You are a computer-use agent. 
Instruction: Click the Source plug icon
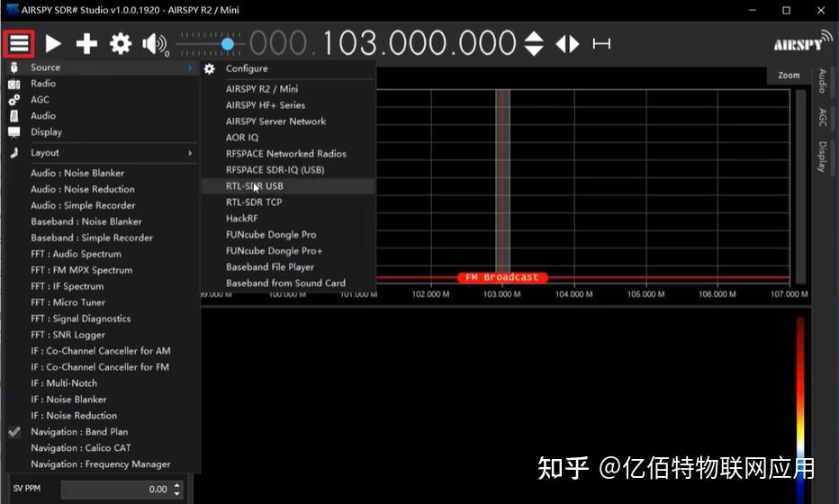click(14, 67)
